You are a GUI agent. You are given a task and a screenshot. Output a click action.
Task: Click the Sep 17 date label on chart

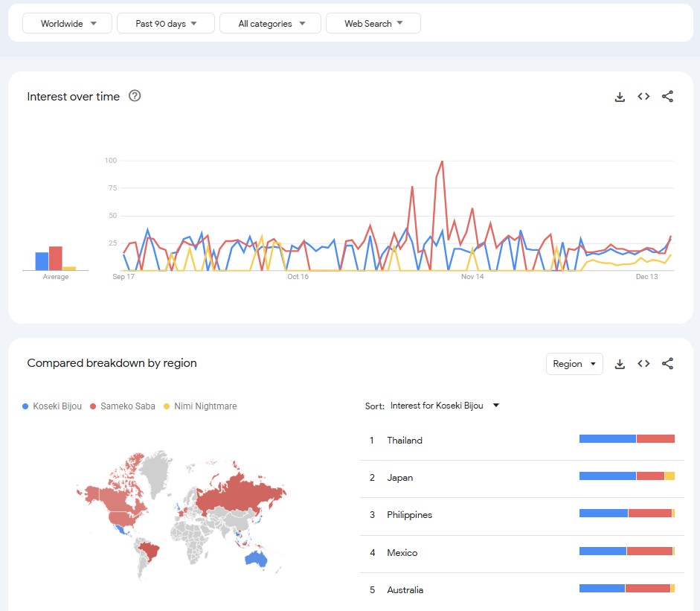point(123,276)
